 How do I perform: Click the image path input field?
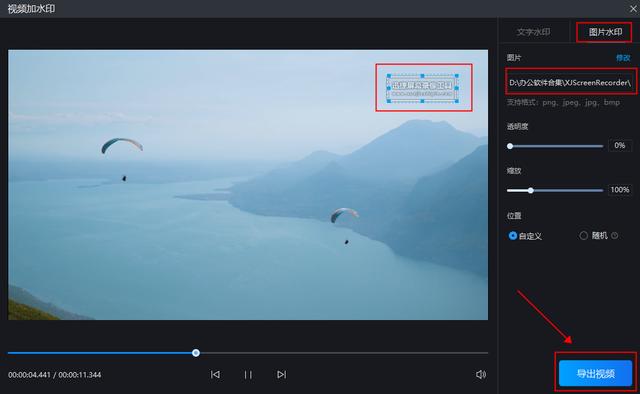pos(570,82)
